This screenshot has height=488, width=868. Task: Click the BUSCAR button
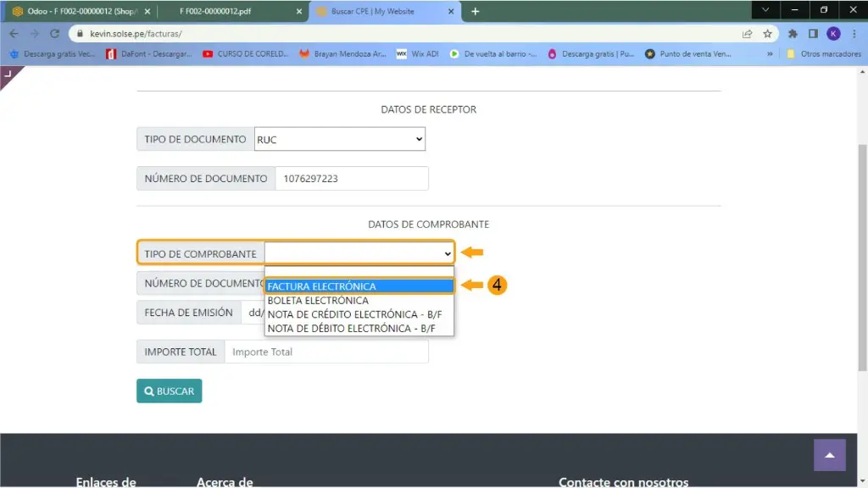click(169, 391)
